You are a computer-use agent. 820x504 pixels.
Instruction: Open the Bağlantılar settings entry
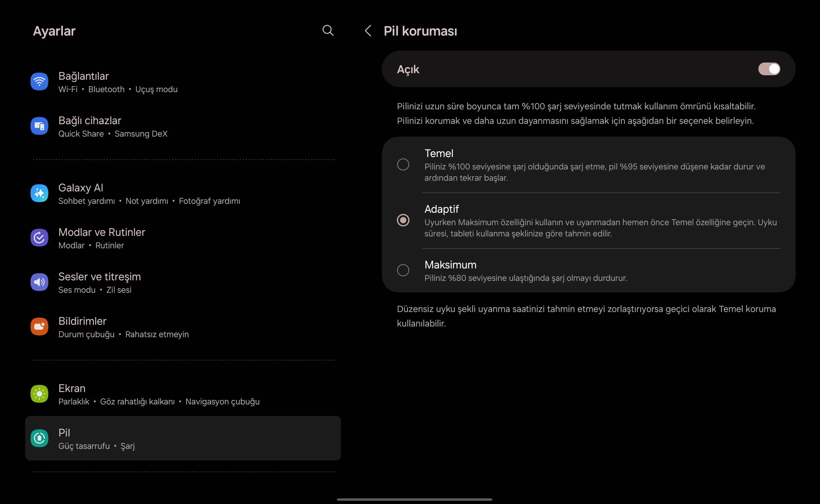coord(183,82)
